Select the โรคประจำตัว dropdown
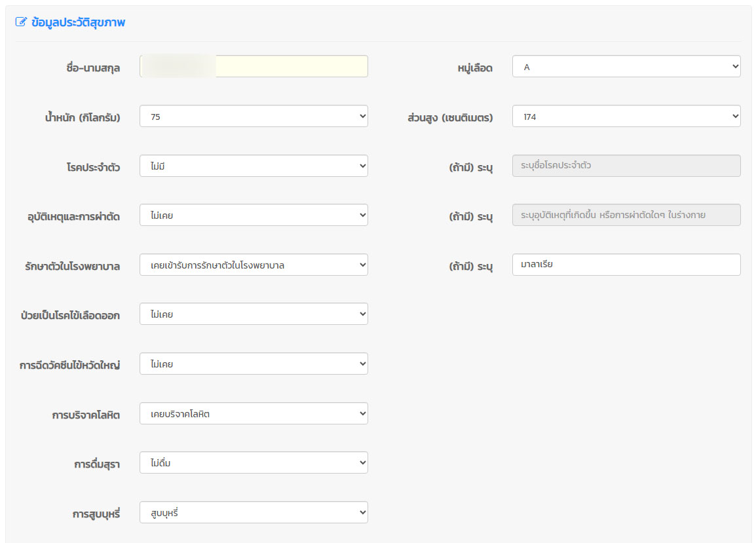 pos(254,166)
